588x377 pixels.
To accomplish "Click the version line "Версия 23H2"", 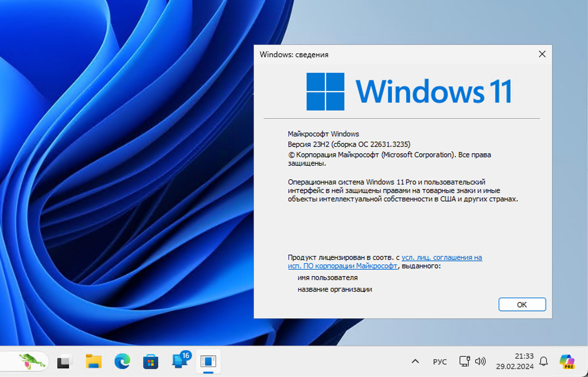I will tap(349, 144).
